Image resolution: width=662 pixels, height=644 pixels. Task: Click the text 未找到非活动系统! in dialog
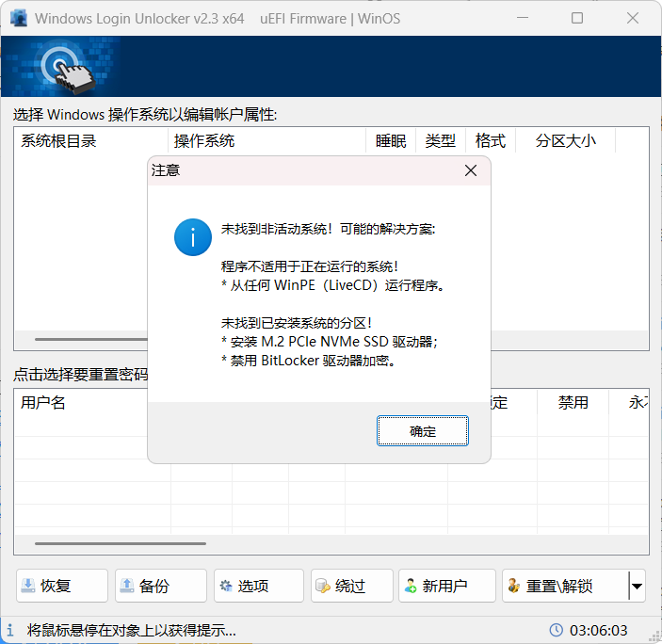point(276,229)
